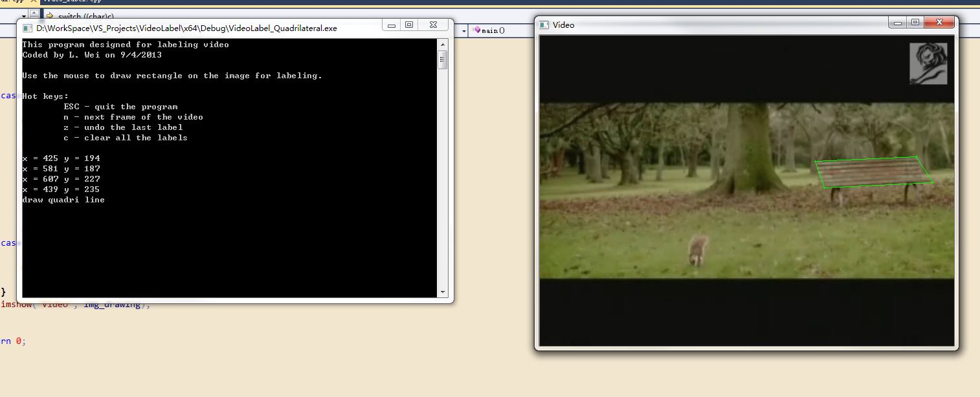Maximize the Video window
Viewport: 980px width, 397px height.
(x=915, y=23)
